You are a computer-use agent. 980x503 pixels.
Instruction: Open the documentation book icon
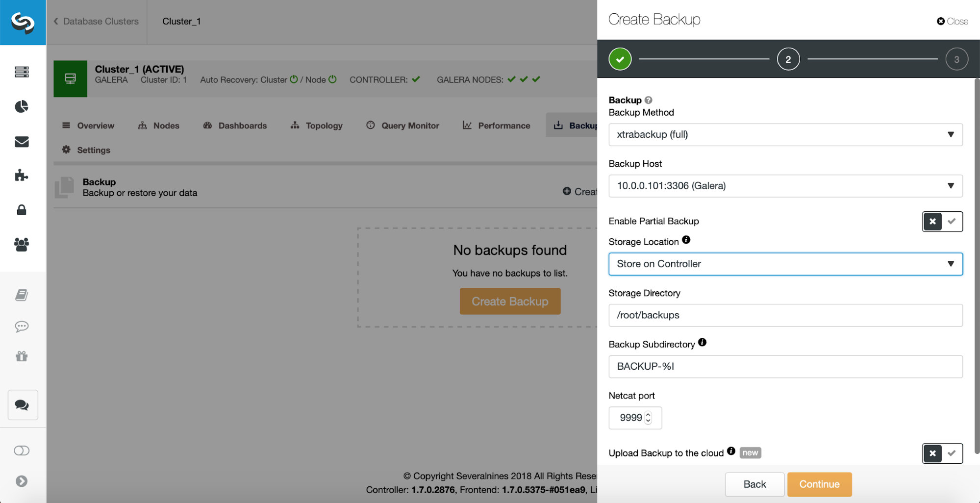(x=22, y=295)
